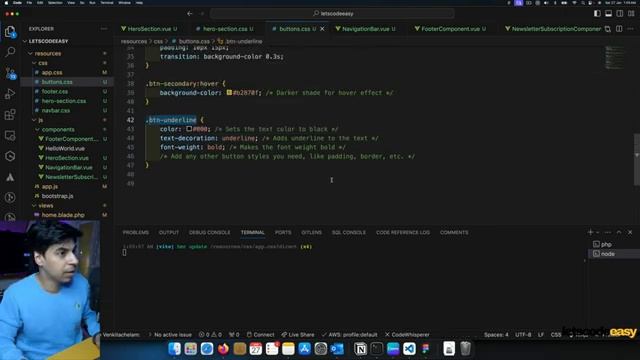Open the Run and Debug view
The width and height of the screenshot is (640, 360).
[10, 94]
